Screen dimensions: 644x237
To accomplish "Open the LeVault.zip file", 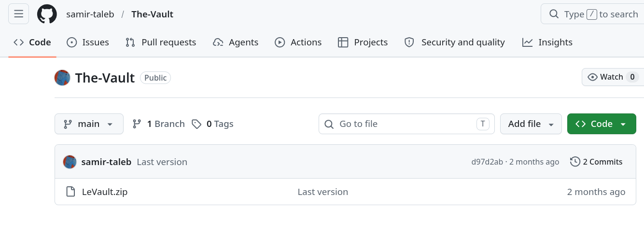I will pyautogui.click(x=105, y=192).
